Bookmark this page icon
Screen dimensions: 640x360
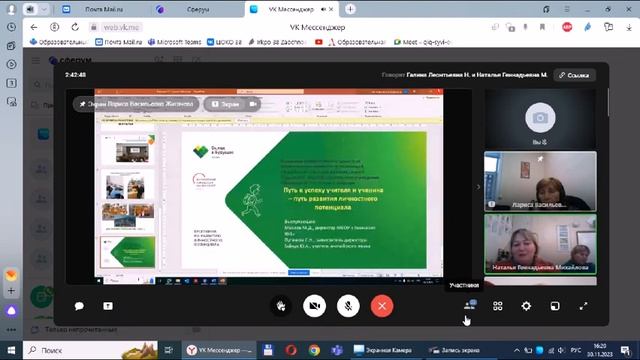point(542,27)
